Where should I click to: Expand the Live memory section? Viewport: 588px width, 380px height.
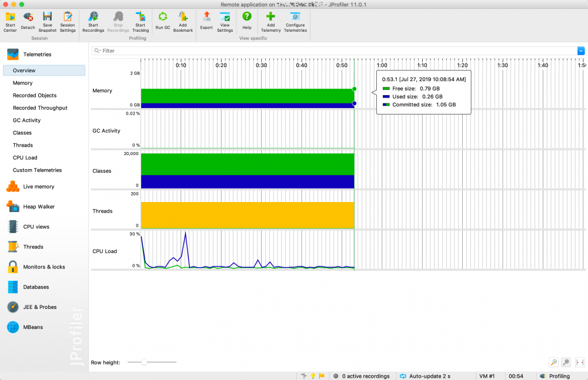click(38, 187)
